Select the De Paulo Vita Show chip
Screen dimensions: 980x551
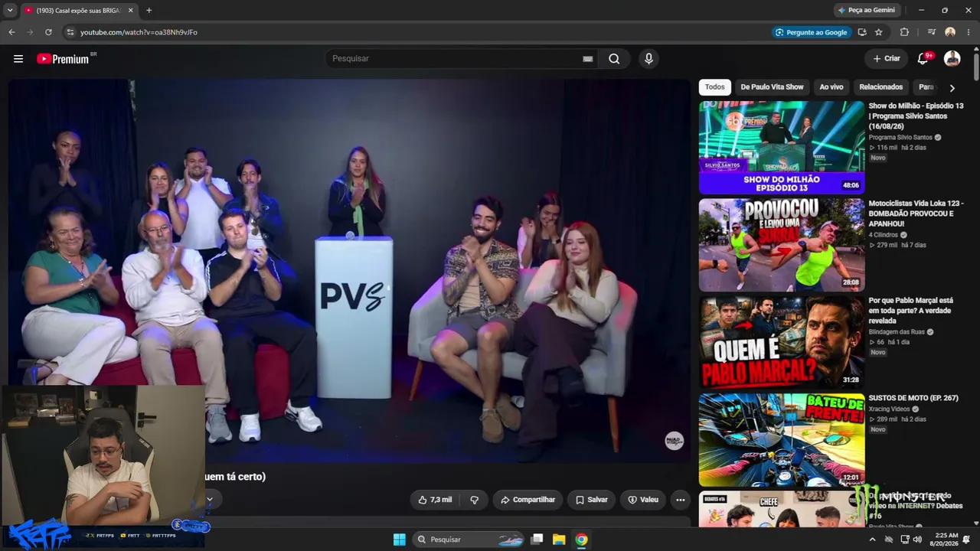772,87
